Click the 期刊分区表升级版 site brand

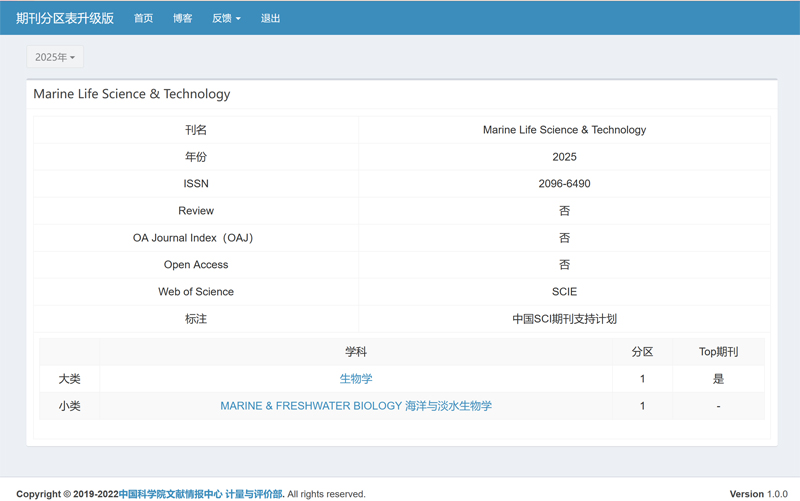(65, 18)
